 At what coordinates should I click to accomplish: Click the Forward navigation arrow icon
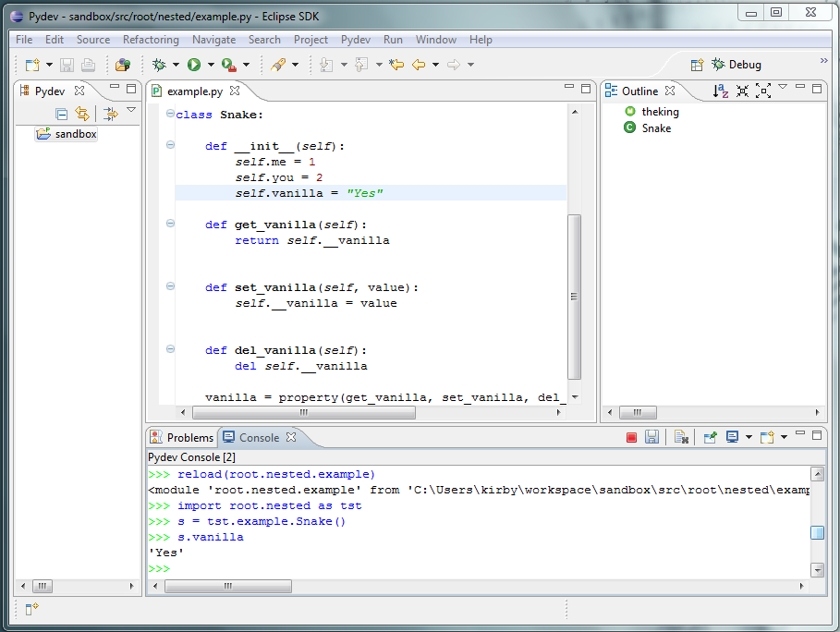pyautogui.click(x=454, y=65)
